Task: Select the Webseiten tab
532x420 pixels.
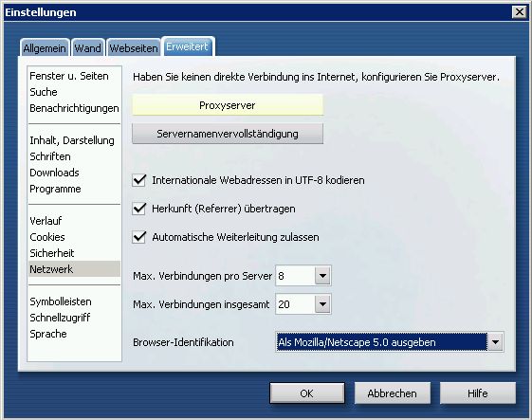Action: (134, 48)
